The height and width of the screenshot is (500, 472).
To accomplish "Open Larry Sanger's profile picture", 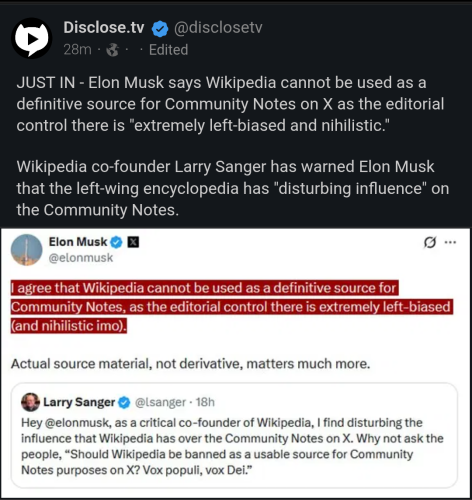I will point(30,402).
